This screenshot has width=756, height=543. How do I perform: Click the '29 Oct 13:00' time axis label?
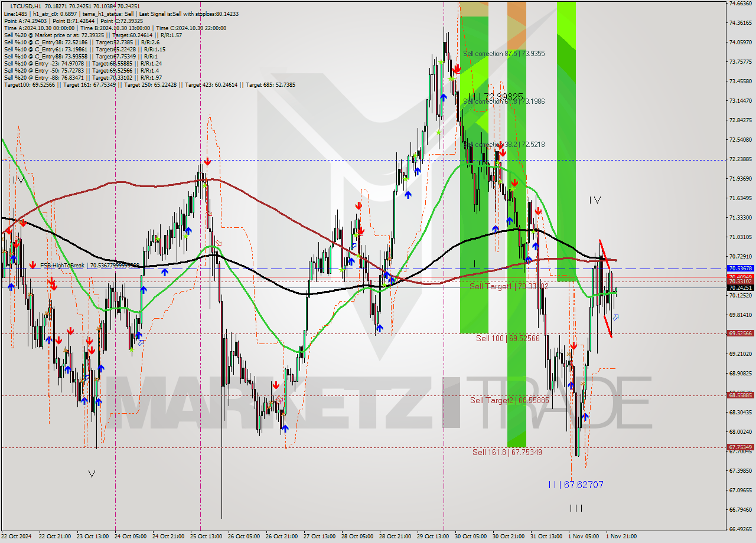pos(434,537)
